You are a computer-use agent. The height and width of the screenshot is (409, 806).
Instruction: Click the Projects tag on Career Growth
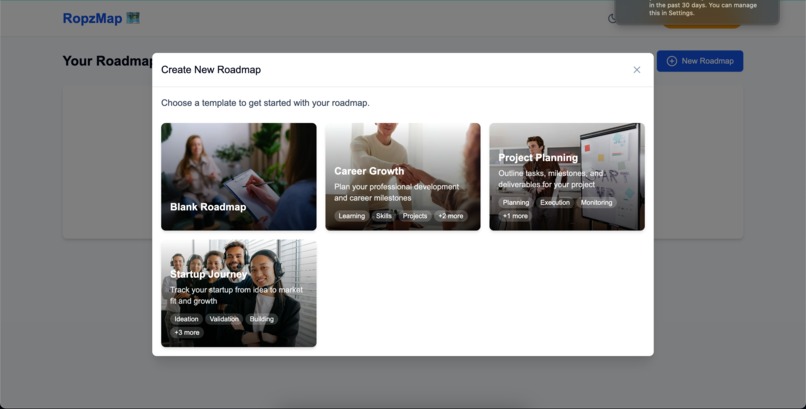[x=415, y=216]
